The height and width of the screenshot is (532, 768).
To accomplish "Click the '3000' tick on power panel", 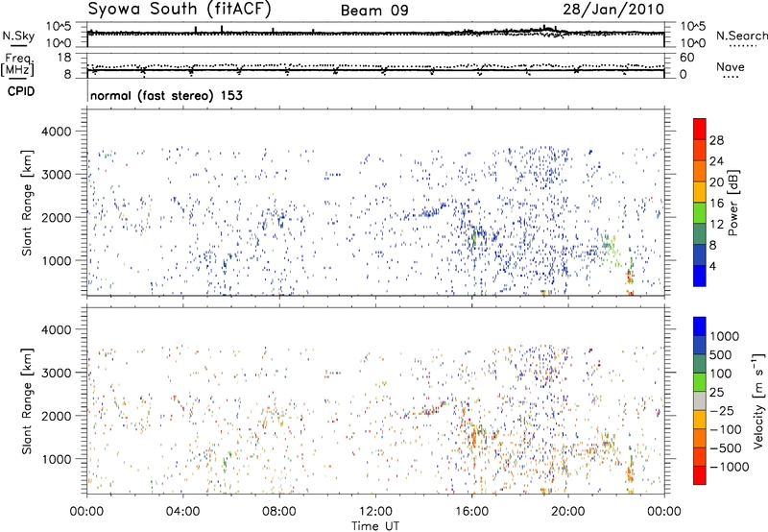I will 56,175.
